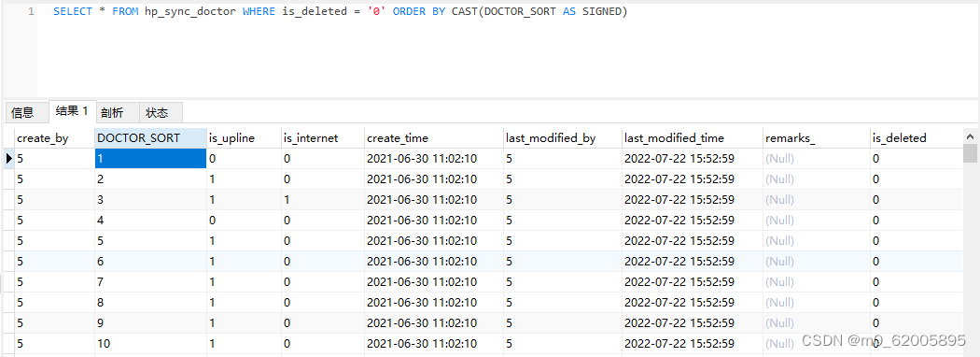This screenshot has width=980, height=357.
Task: Select is_upline cell in DOCTOR_SORT 4 row
Action: coord(244,221)
